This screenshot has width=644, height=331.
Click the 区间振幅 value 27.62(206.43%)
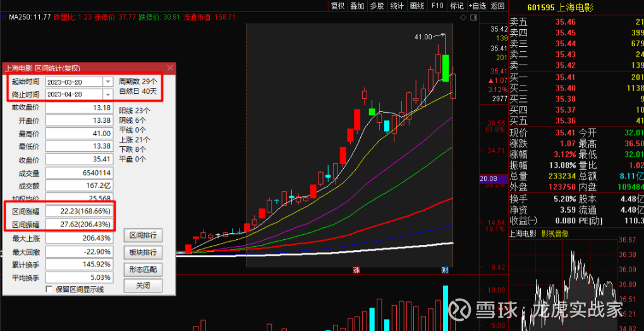point(79,225)
